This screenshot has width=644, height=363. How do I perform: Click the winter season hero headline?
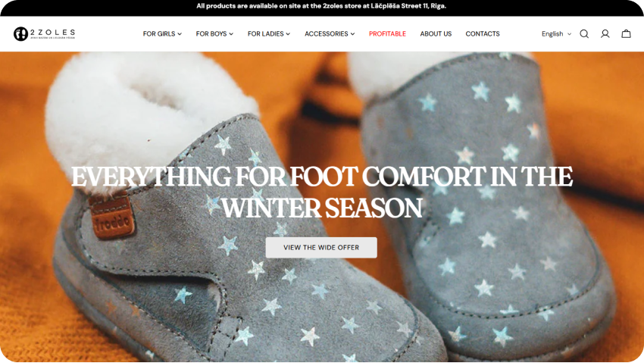321,192
